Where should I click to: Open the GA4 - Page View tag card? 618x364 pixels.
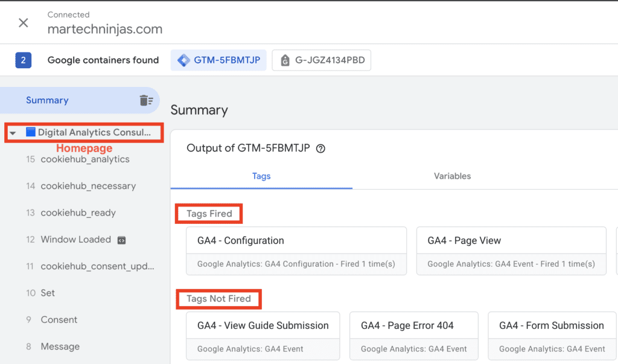coord(511,251)
